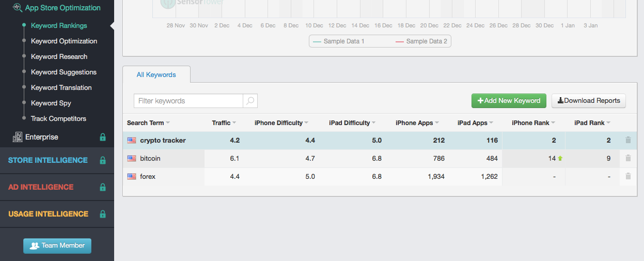This screenshot has height=261, width=644.
Task: Click the green up arrow in the bitcoin row
Action: click(560, 159)
